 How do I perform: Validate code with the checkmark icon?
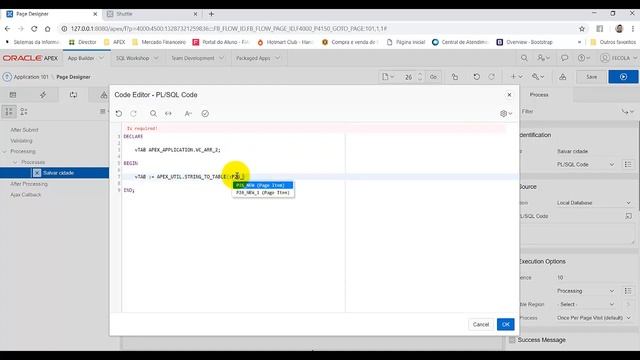(x=205, y=113)
